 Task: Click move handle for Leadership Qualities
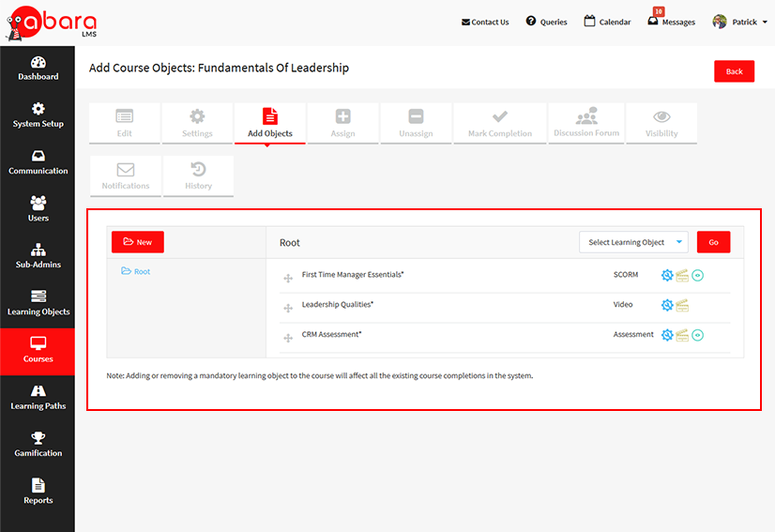288,309
